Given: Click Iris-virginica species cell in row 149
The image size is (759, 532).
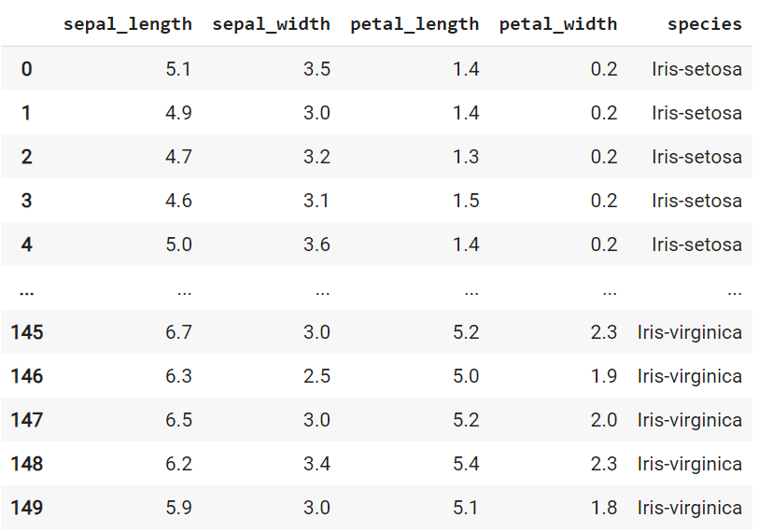Looking at the screenshot, I should coord(689,508).
